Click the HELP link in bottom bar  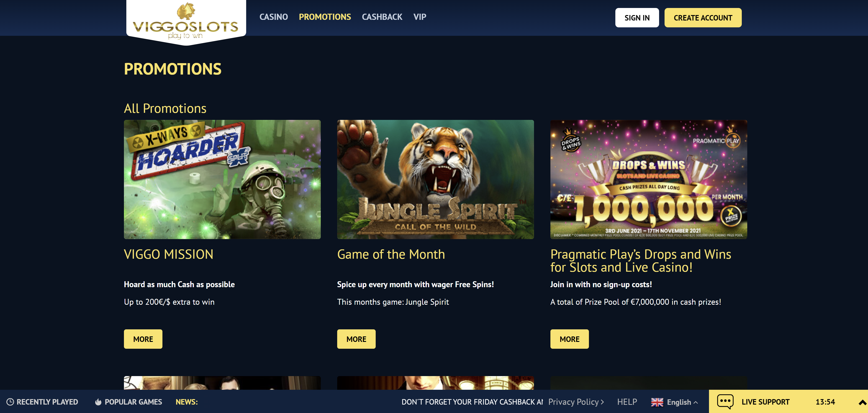point(627,402)
